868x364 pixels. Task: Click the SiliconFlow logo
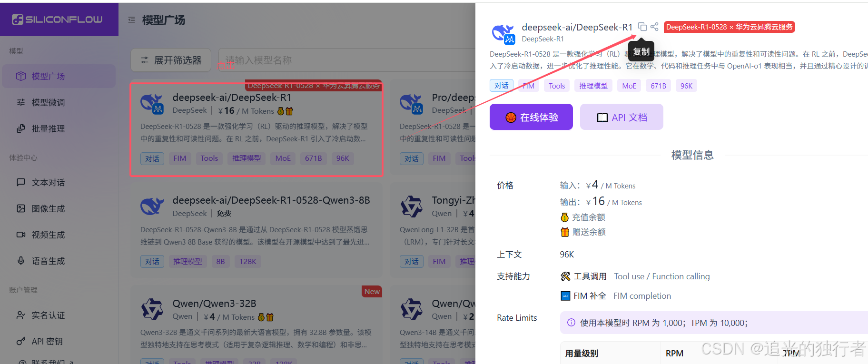pyautogui.click(x=57, y=20)
